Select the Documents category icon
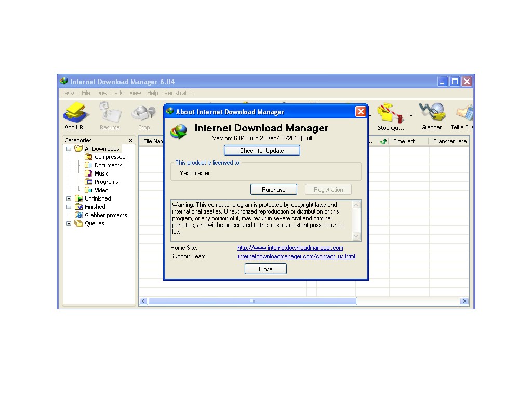Image resolution: width=532 pixels, height=399 pixels. coord(88,165)
